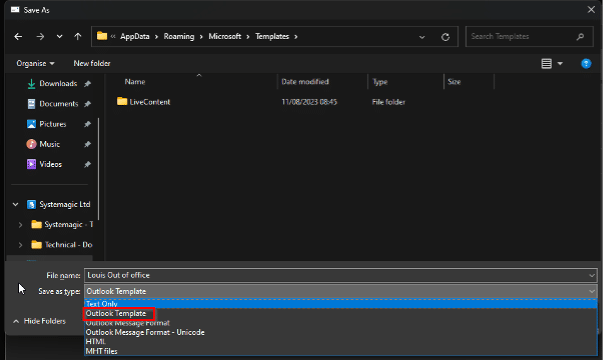Unpin Music using its pin icon
This screenshot has height=360, width=604.
(87, 144)
